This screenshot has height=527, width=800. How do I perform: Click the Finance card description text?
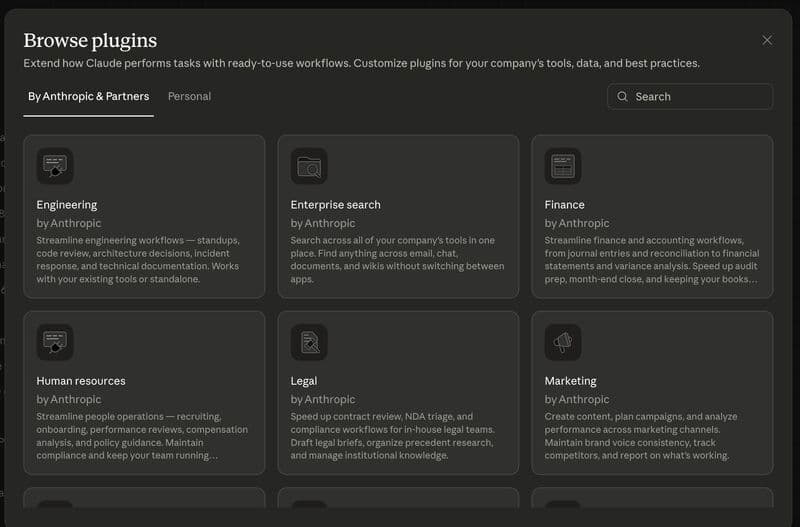[x=651, y=260]
